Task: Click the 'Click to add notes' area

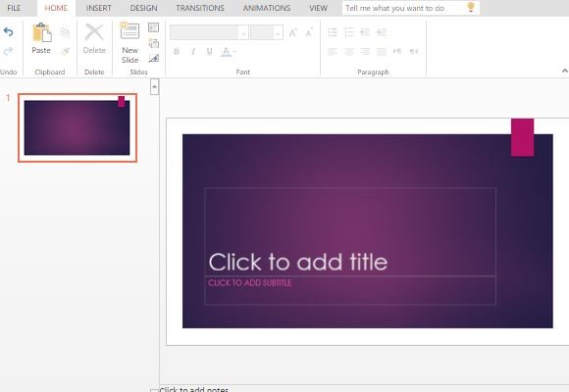Action: (194, 389)
